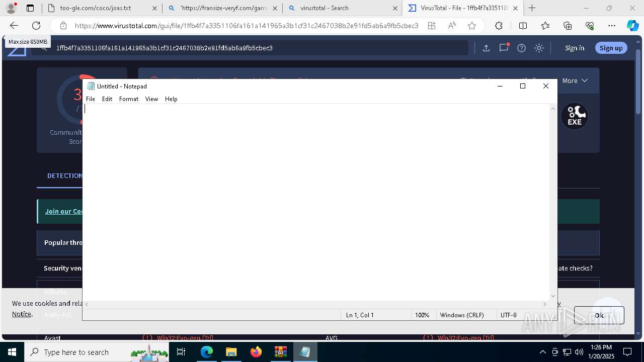Viewport: 644px width, 362px height.
Task: Open VirusTotal help question mark icon
Action: coord(521,48)
